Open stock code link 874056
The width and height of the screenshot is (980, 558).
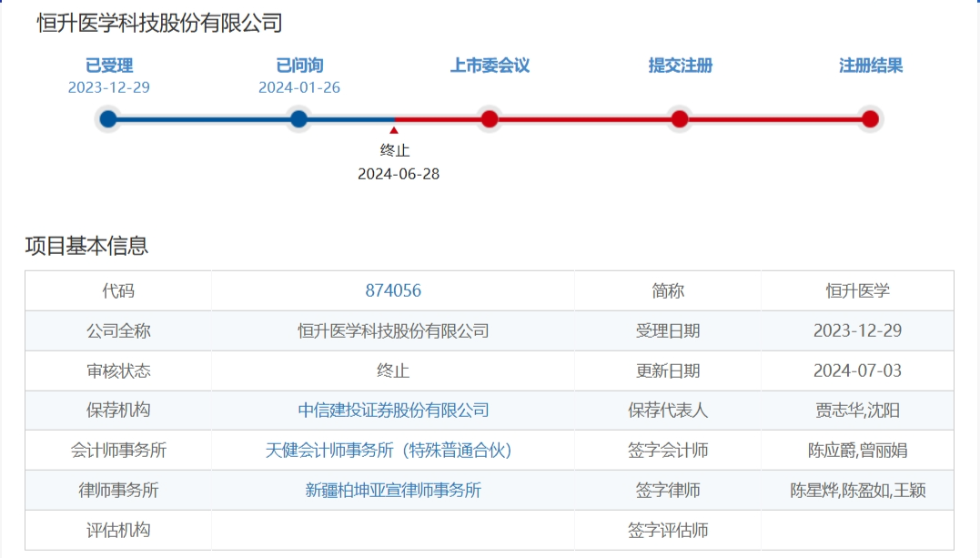(394, 290)
